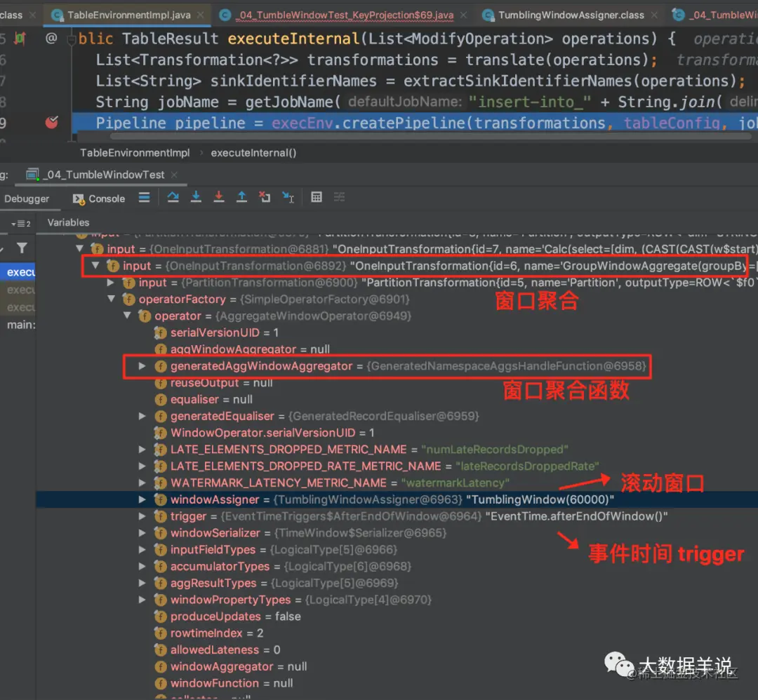
Task: Click the Run to Cursor icon
Action: tap(288, 197)
